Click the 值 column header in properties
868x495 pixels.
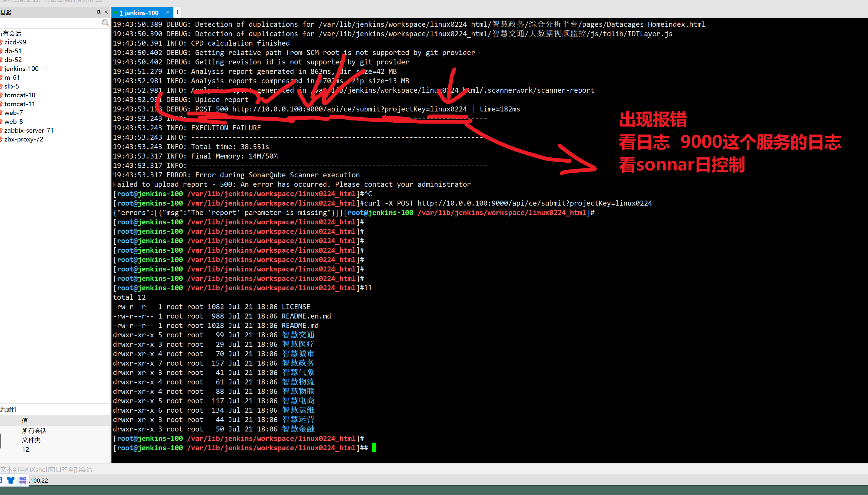point(25,421)
